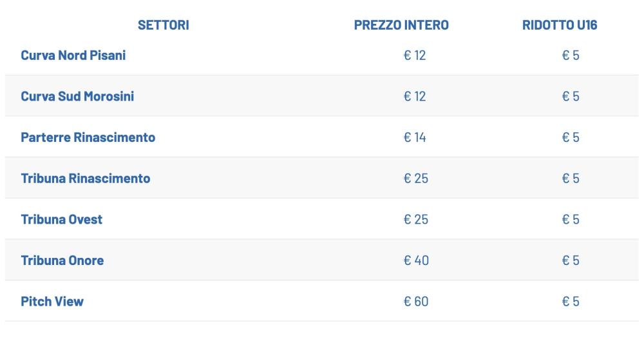644x343 pixels.
Task: Click the €25 Tribuna Rinascimento full price
Action: [x=416, y=179]
